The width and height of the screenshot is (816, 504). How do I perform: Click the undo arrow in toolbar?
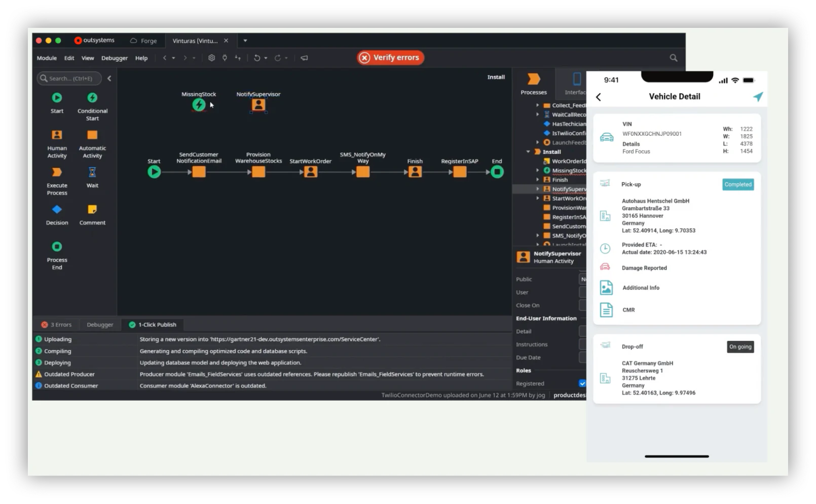(257, 58)
